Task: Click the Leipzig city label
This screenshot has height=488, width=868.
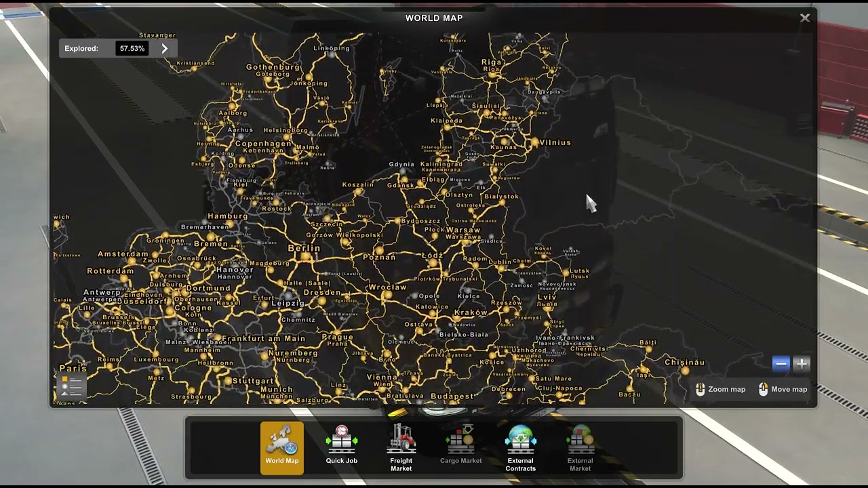Action: coord(288,303)
